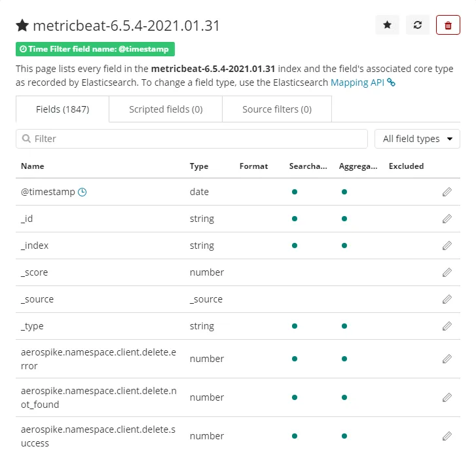Switch to Scripted fields tab
The image size is (476, 455).
(x=166, y=109)
